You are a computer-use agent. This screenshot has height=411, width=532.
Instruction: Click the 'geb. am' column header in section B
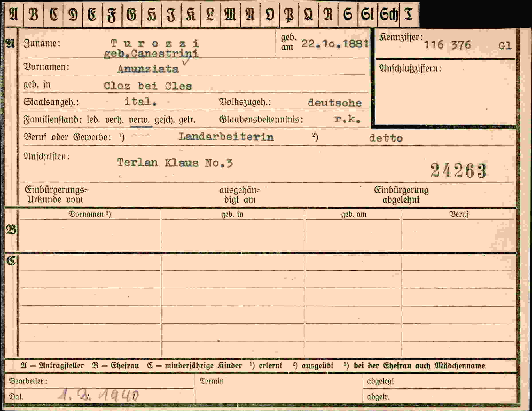pyautogui.click(x=354, y=214)
